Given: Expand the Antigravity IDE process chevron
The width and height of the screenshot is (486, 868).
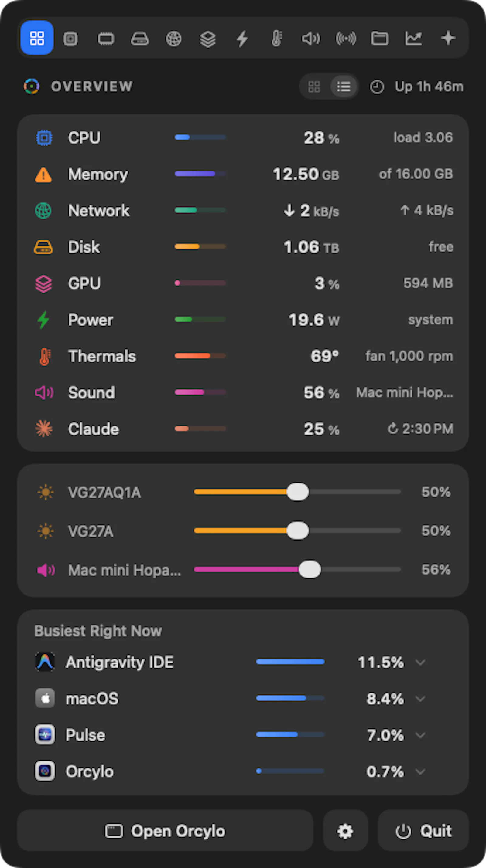Looking at the screenshot, I should 420,662.
